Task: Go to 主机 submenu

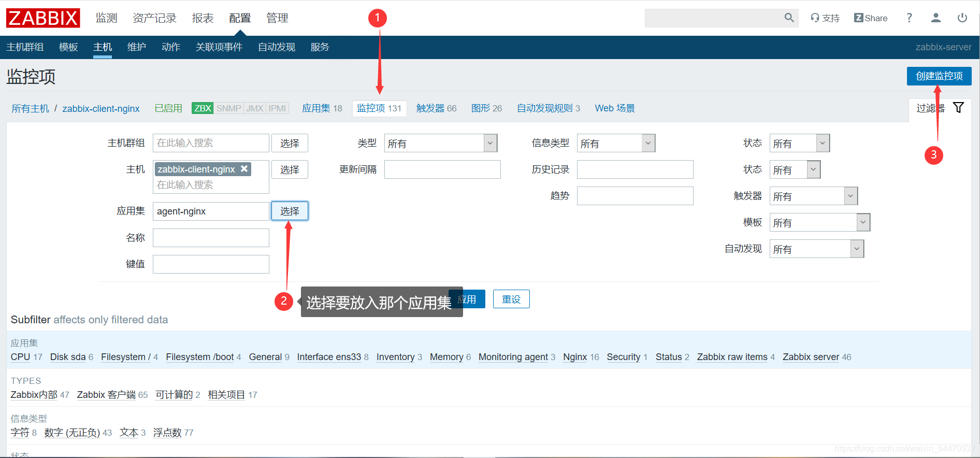Action: tap(103, 47)
